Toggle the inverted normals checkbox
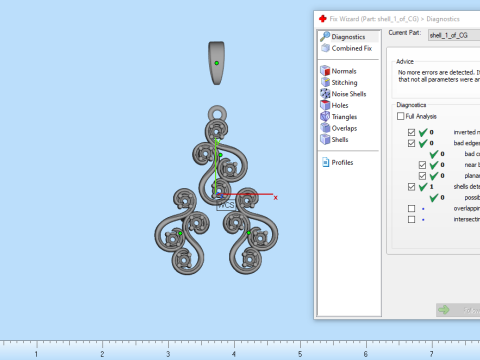Viewport: 480px width, 360px height. [x=411, y=132]
